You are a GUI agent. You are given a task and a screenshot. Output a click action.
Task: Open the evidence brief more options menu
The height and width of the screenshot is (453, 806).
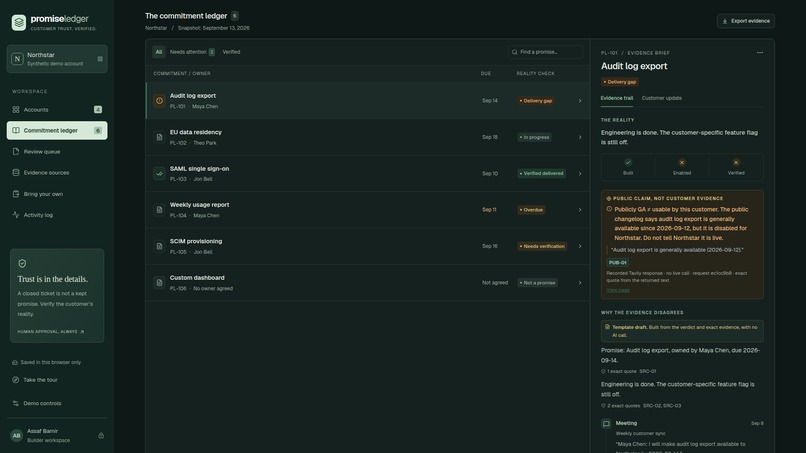(760, 52)
